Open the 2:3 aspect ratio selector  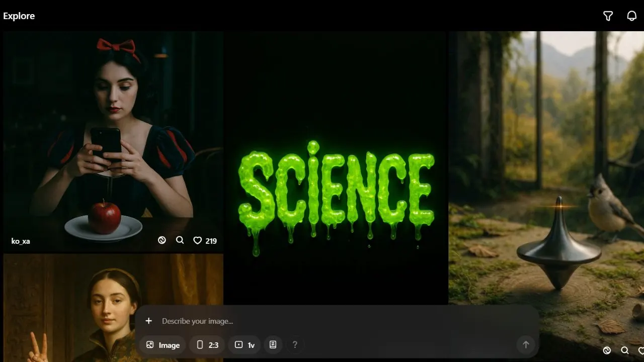tap(207, 345)
